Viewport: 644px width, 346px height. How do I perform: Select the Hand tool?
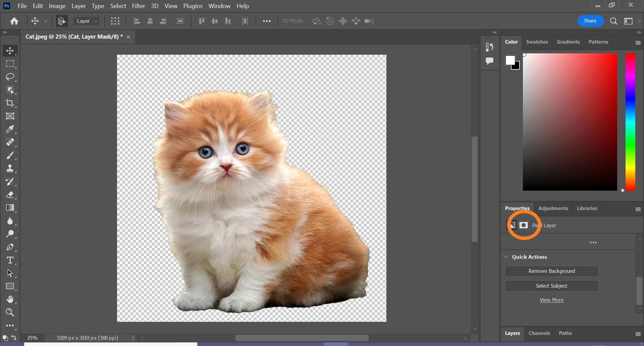pos(10,299)
